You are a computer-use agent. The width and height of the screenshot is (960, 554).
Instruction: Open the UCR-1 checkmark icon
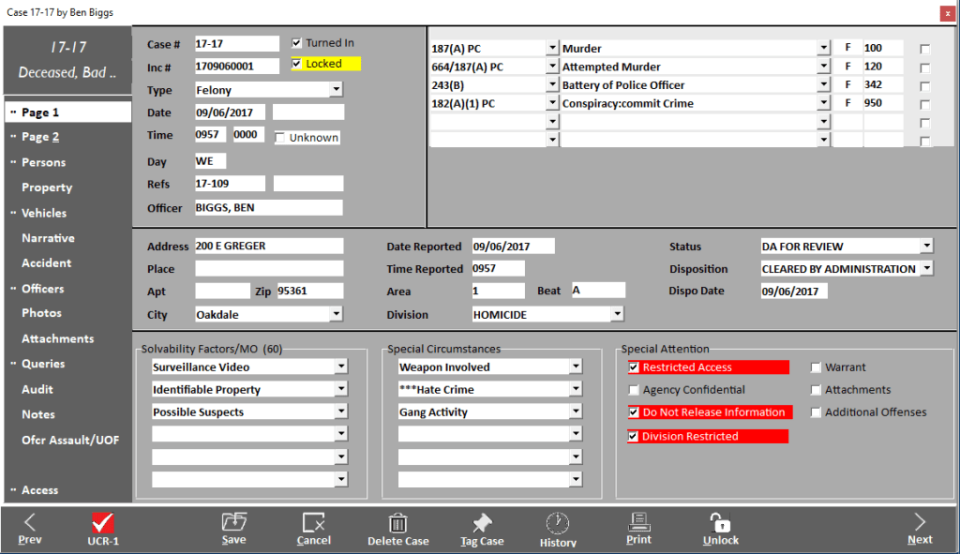(102, 523)
